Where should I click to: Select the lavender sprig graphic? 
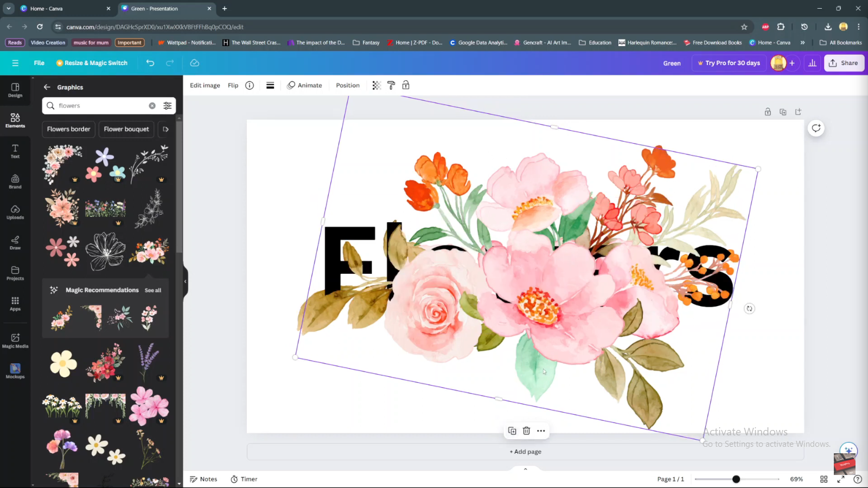149,362
